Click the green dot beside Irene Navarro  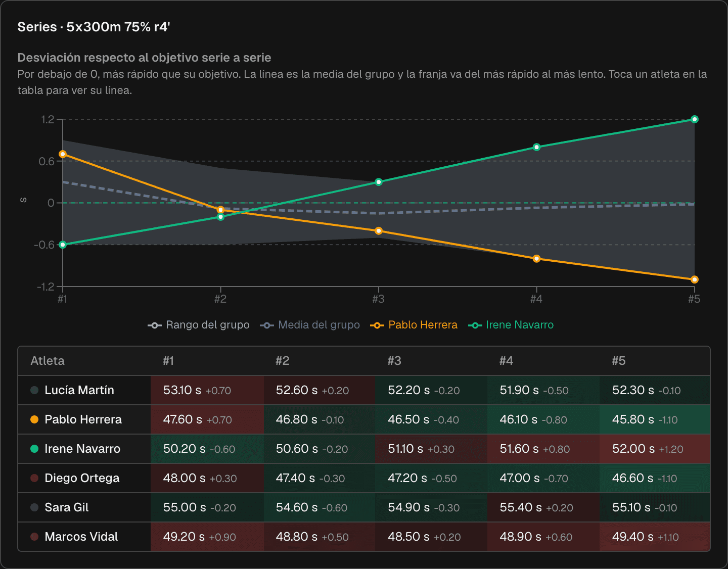[34, 449]
